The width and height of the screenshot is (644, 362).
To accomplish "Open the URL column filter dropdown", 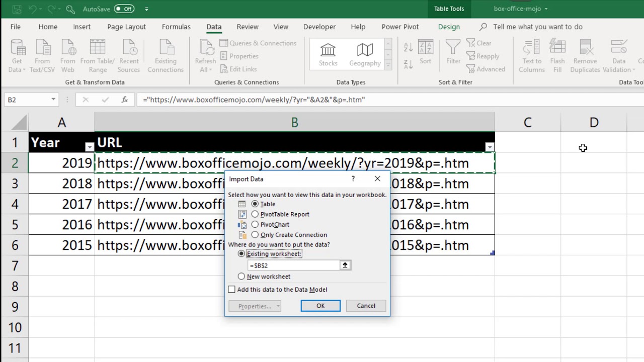I will (490, 147).
